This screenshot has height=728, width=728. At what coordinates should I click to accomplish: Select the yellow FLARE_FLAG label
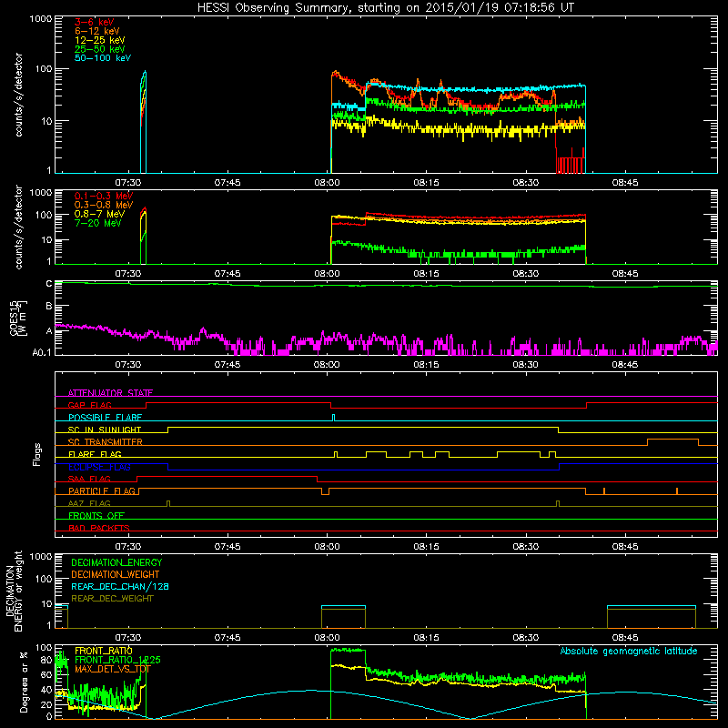click(x=95, y=454)
